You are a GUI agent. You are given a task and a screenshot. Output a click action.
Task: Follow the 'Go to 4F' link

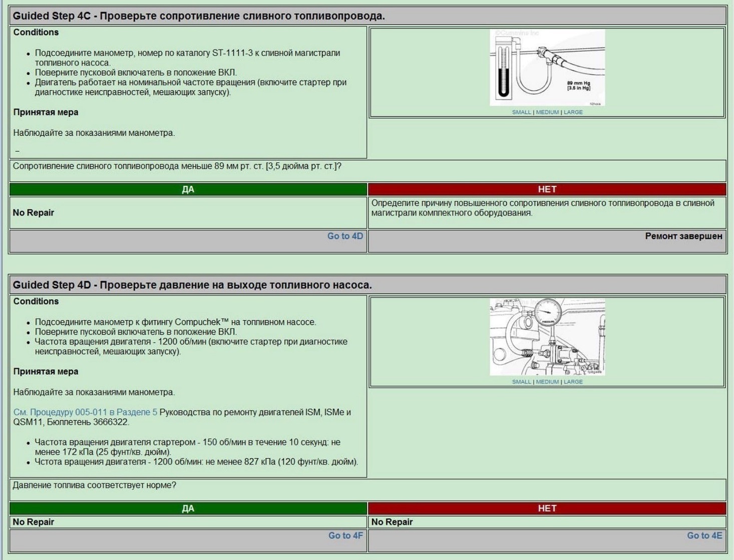pos(345,535)
